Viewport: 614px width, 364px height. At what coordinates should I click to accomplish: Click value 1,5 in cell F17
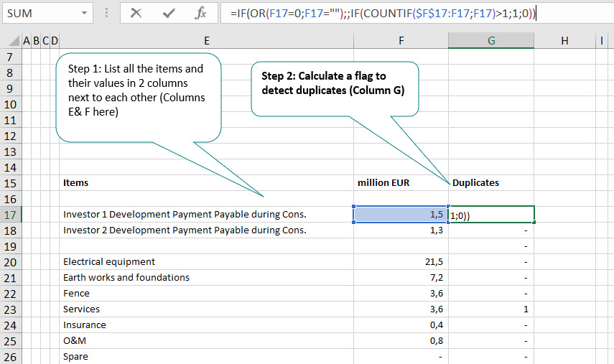(x=401, y=215)
